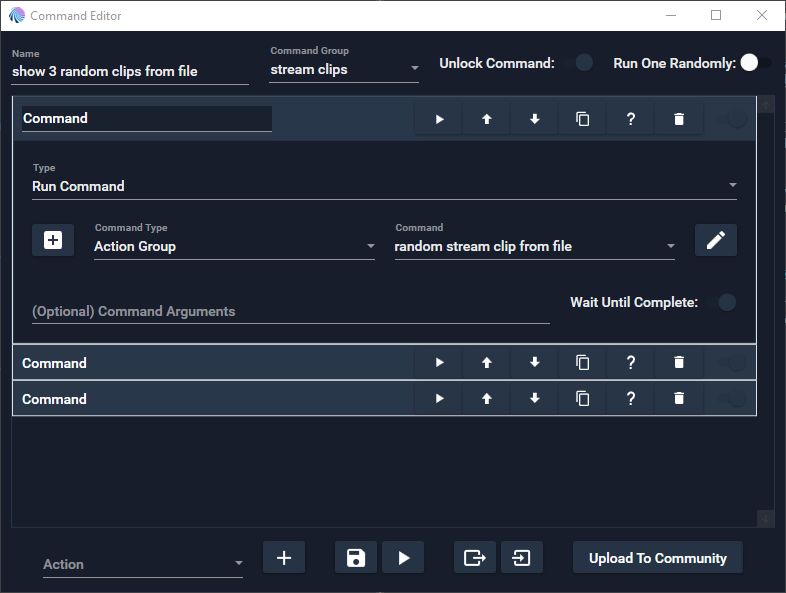Disable the Run One Randomly switch

pos(754,63)
